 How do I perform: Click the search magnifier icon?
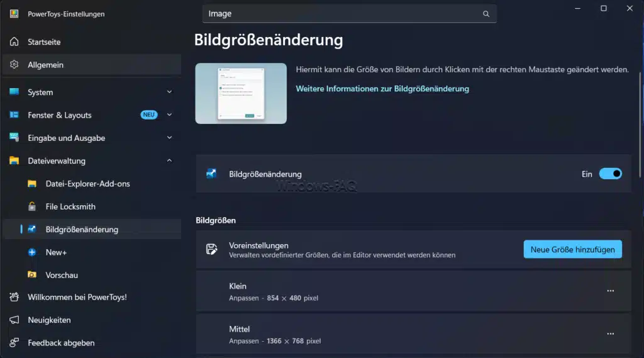[486, 14]
